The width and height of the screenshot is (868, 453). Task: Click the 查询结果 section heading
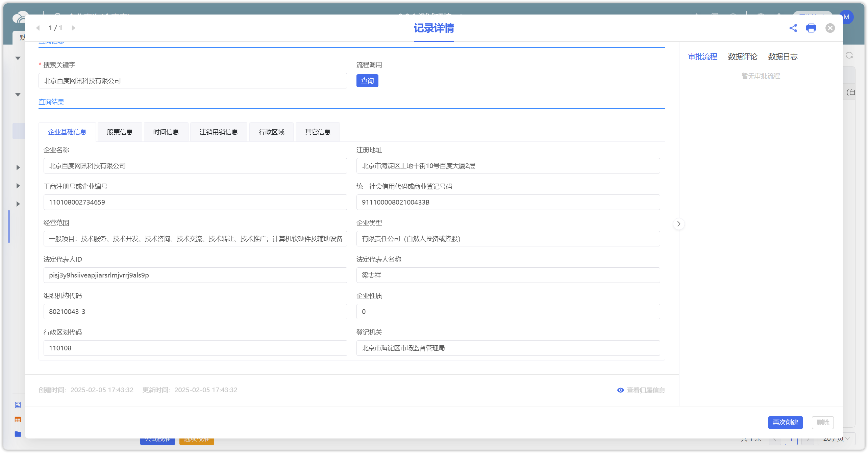point(51,102)
